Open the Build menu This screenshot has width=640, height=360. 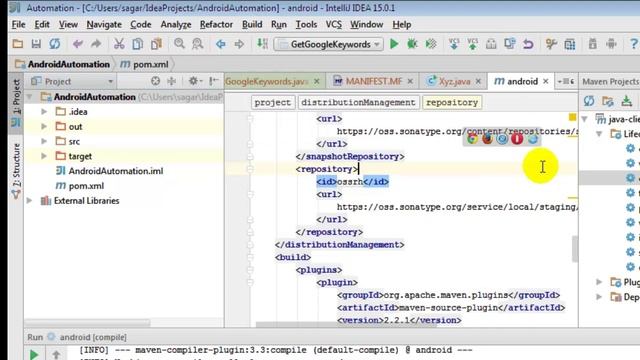[x=252, y=24]
